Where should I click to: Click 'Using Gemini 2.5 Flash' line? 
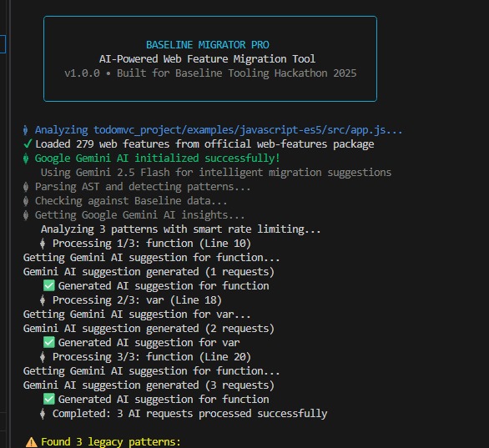point(216,173)
